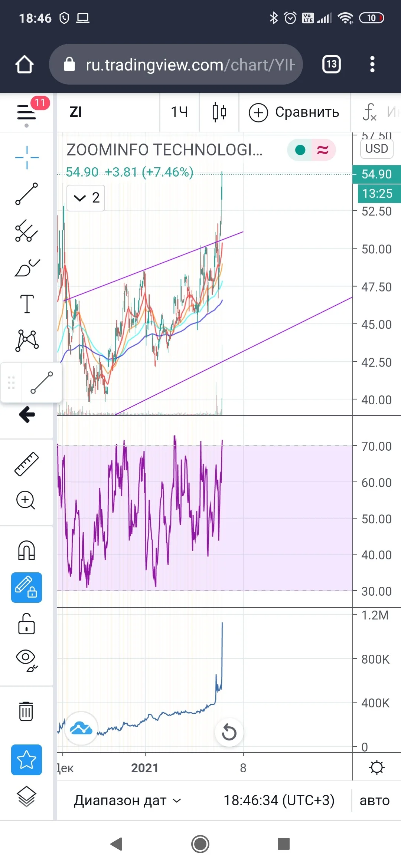Screen dimensions: 401x868
Task: Select the brush drawing tool
Action: pos(27,268)
